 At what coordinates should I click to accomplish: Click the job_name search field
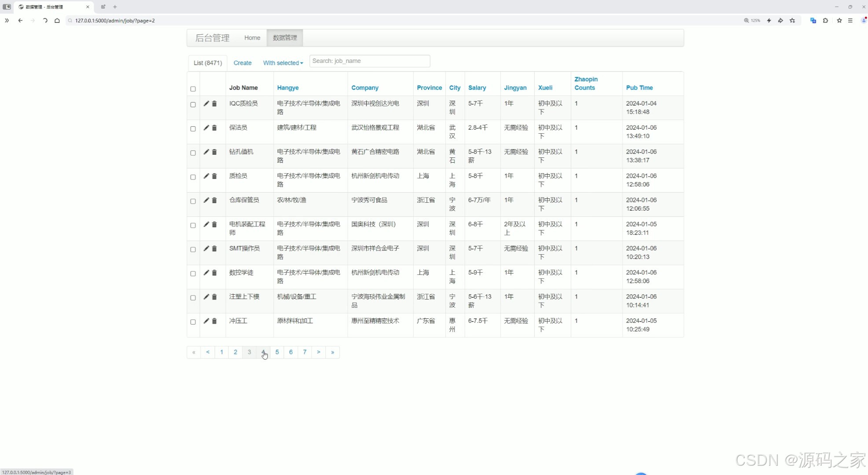click(369, 61)
